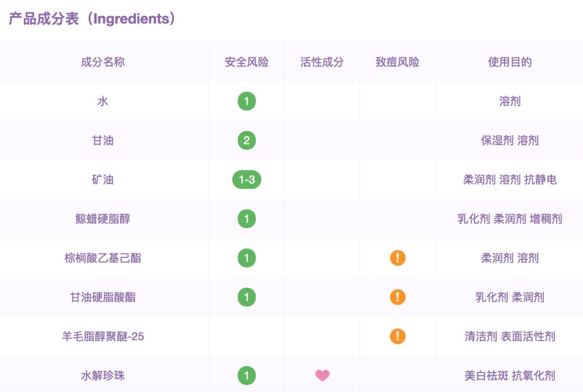Open the 羊毛脂醇聚醚-25 ingredient link
Screen dimensions: 583x392
[103, 336]
